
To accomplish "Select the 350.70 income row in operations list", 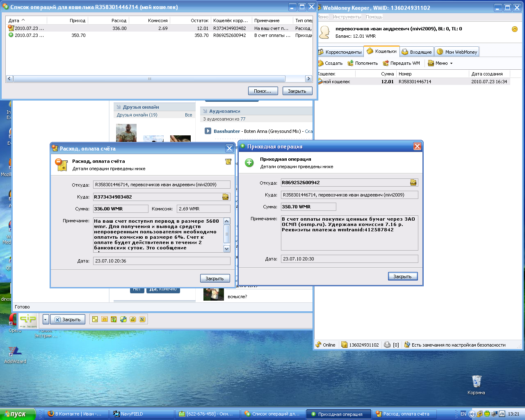I will pos(160,35).
